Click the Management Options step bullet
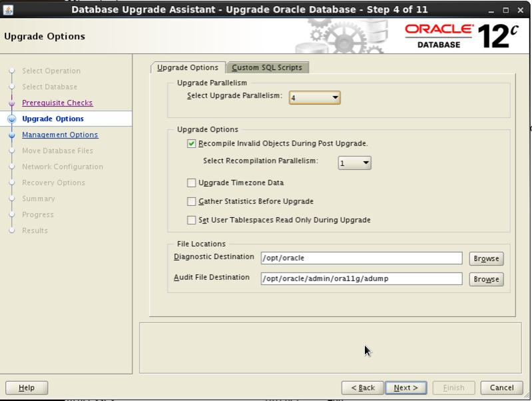 [x=12, y=135]
